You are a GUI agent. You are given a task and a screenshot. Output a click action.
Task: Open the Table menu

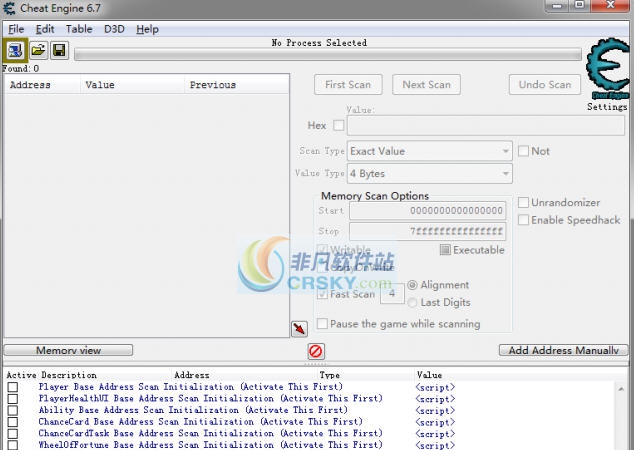pos(79,29)
